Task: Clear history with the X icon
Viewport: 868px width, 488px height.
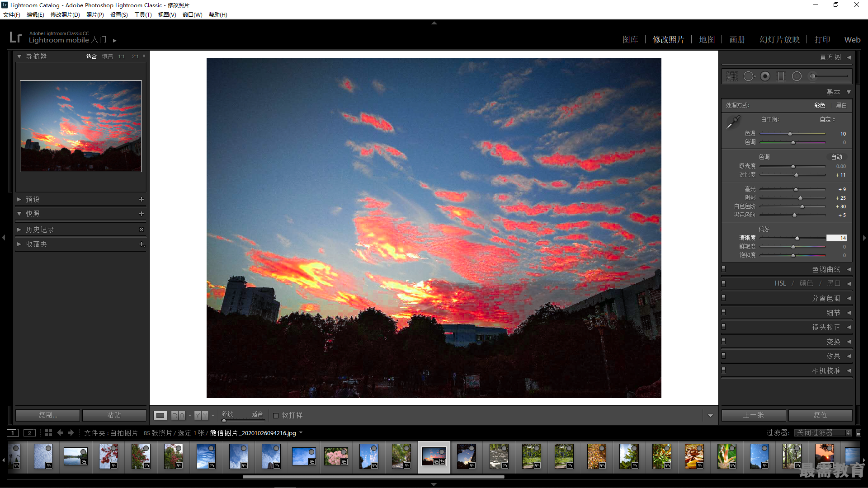Action: 142,230
